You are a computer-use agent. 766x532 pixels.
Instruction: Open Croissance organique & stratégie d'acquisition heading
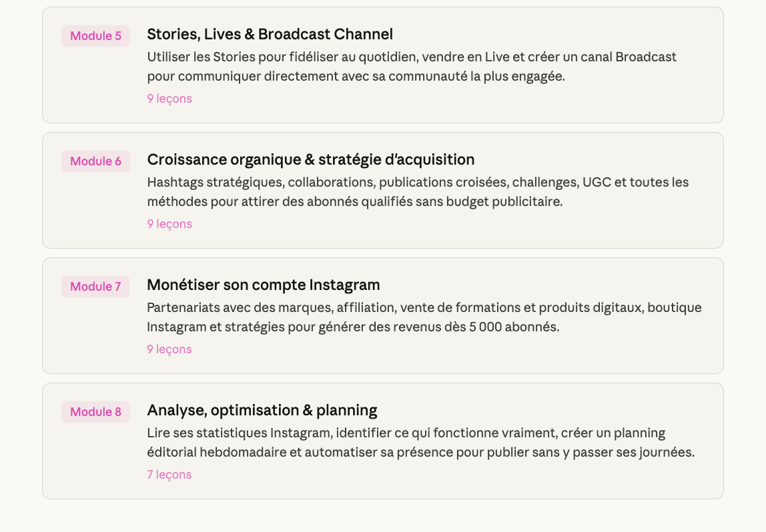coord(310,159)
